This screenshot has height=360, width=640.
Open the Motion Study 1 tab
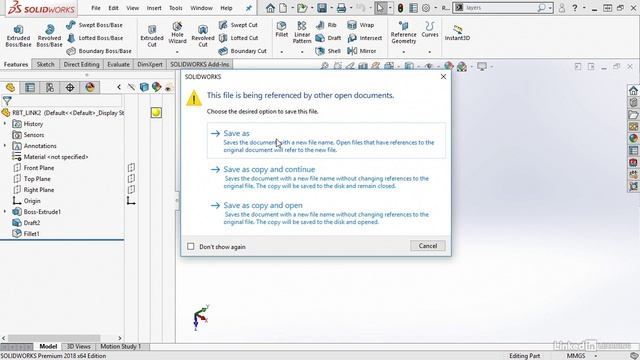point(120,346)
